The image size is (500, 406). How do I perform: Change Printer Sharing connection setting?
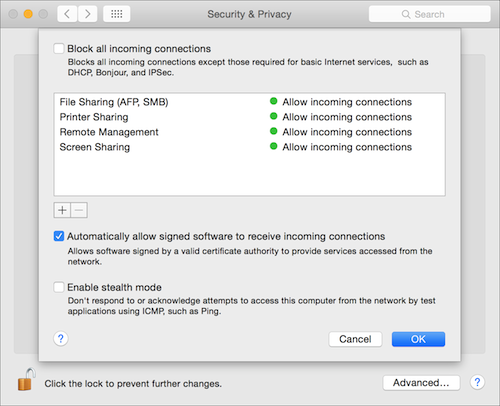[341, 117]
